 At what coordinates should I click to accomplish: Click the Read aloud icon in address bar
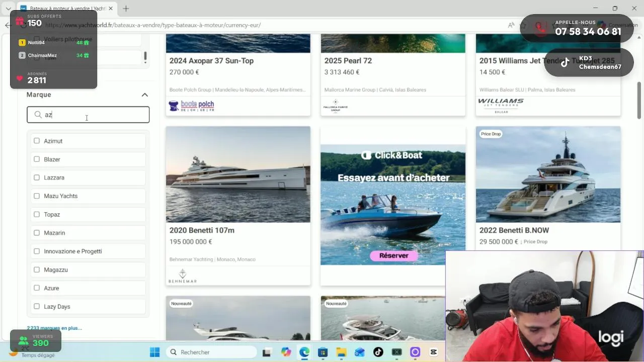pos(511,25)
